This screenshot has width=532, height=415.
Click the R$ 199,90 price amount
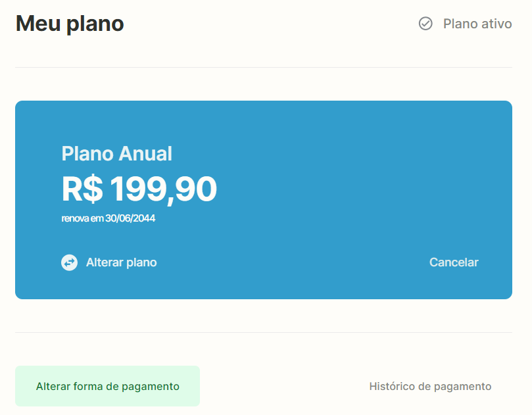coord(139,189)
